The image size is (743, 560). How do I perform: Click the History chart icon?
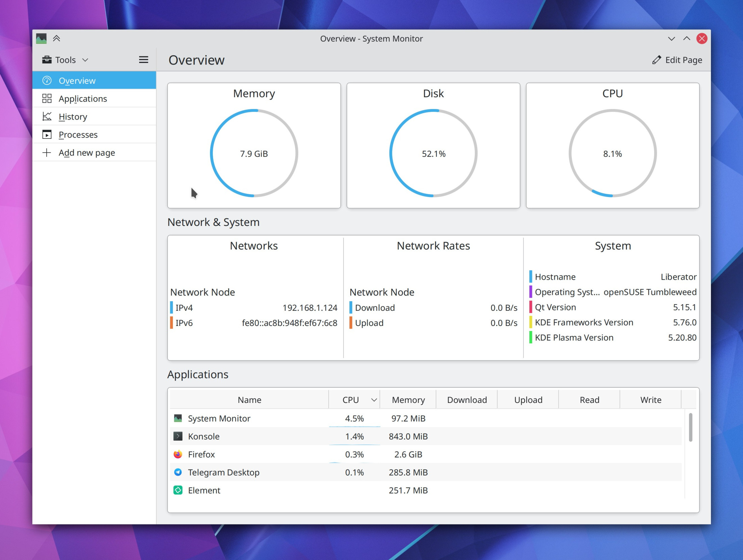click(47, 116)
